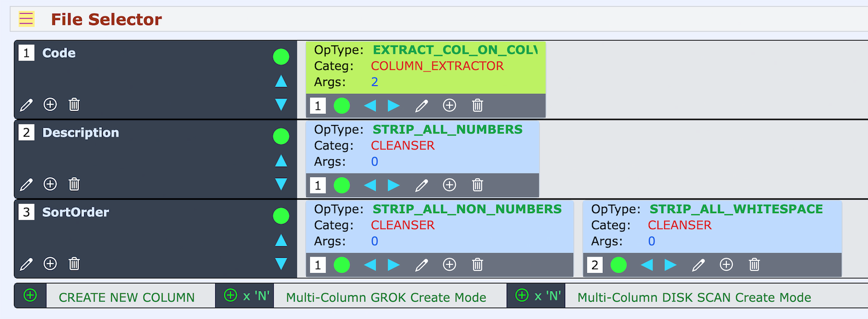Delete the SortOrder column
The height and width of the screenshot is (319, 868).
(x=74, y=263)
